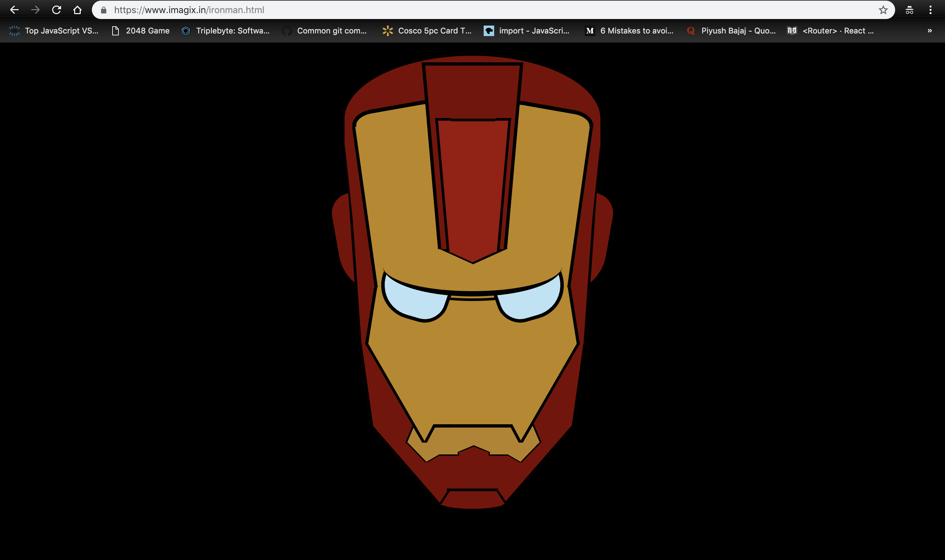Open Cosco 5pc Card T... bookmark
The height and width of the screenshot is (560, 945).
(x=427, y=31)
